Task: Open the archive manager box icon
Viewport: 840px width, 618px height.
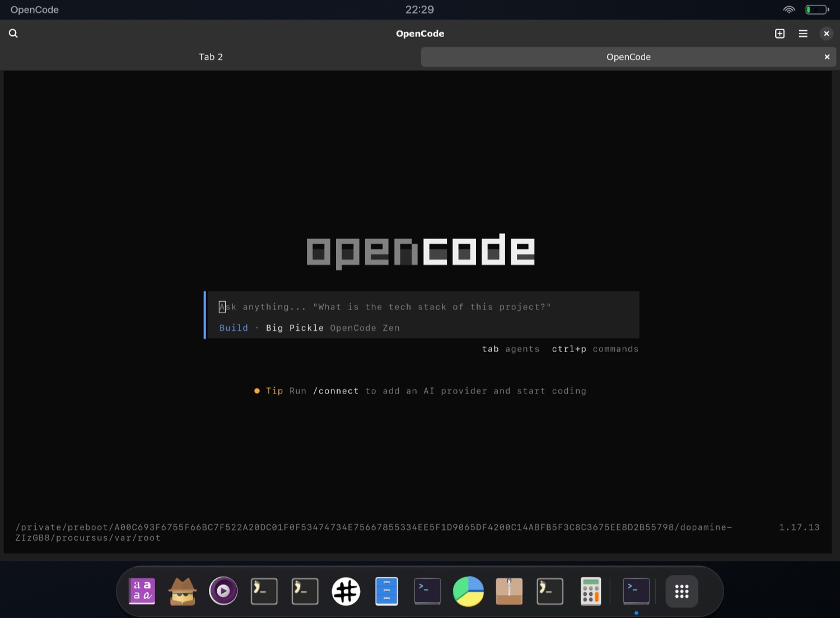Action: click(509, 591)
